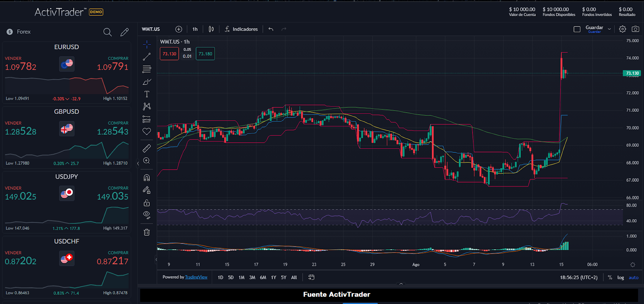Select the trend line drawing tool

pyautogui.click(x=147, y=57)
